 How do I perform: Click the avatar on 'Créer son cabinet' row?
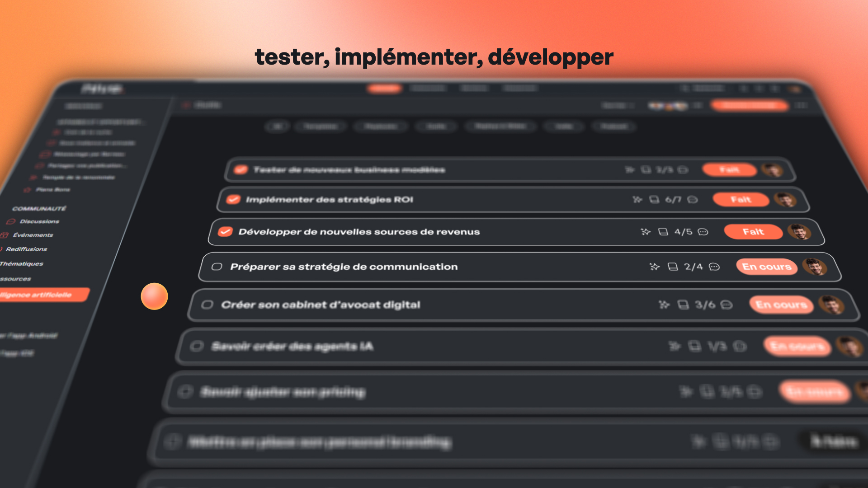tap(831, 305)
